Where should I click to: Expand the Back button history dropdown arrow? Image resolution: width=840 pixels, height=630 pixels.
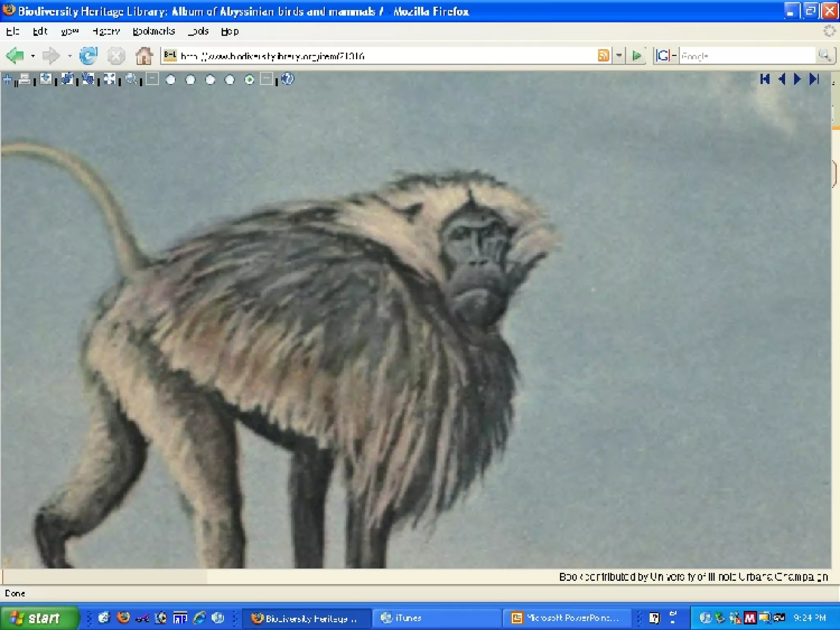(33, 56)
